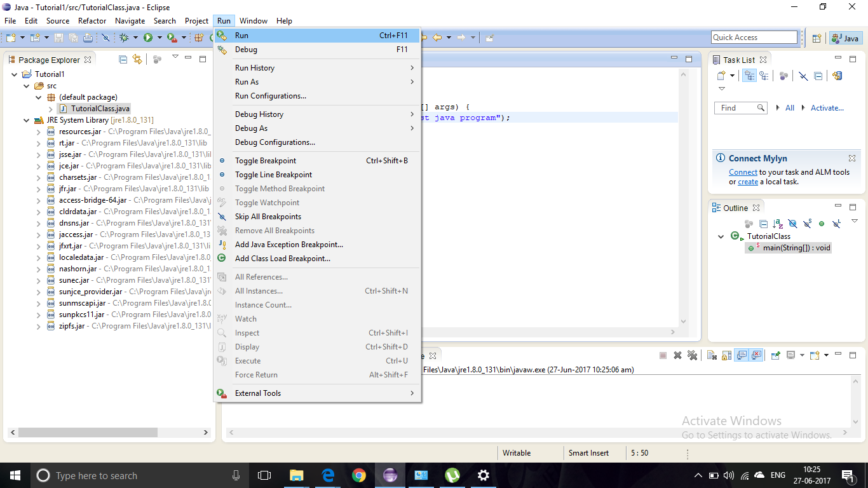Collapse the (default package) node
Viewport: 868px width, 488px height.
pyautogui.click(x=39, y=97)
